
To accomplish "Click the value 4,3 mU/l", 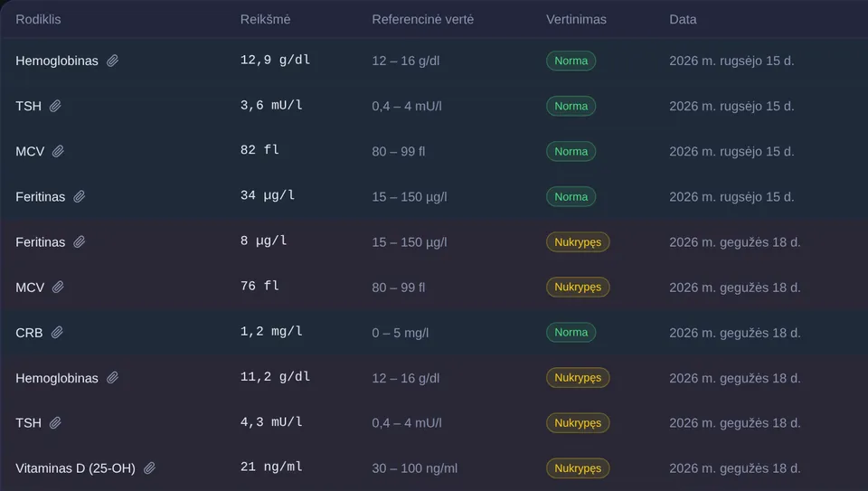I will point(271,422).
